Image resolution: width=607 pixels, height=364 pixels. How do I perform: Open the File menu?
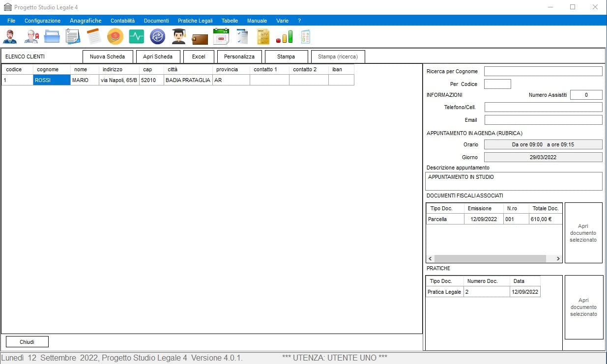tap(11, 21)
